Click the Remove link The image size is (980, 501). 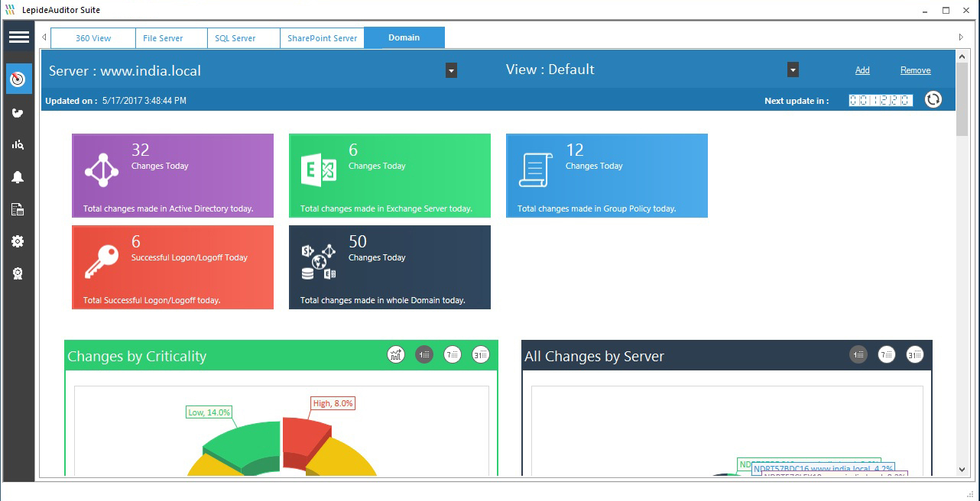coord(915,70)
